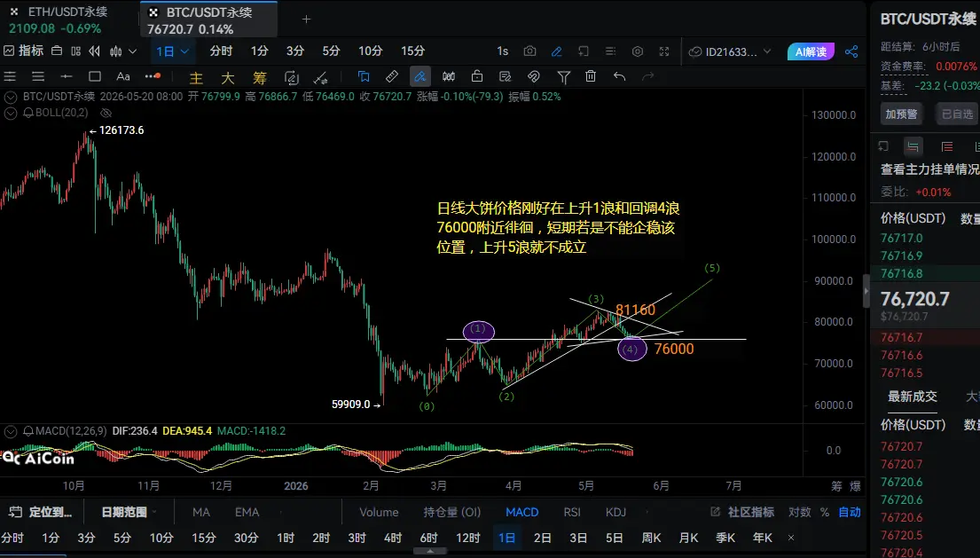The image size is (980, 558).
Task: Click the magnet candlestick snap icon
Action: pyautogui.click(x=449, y=76)
